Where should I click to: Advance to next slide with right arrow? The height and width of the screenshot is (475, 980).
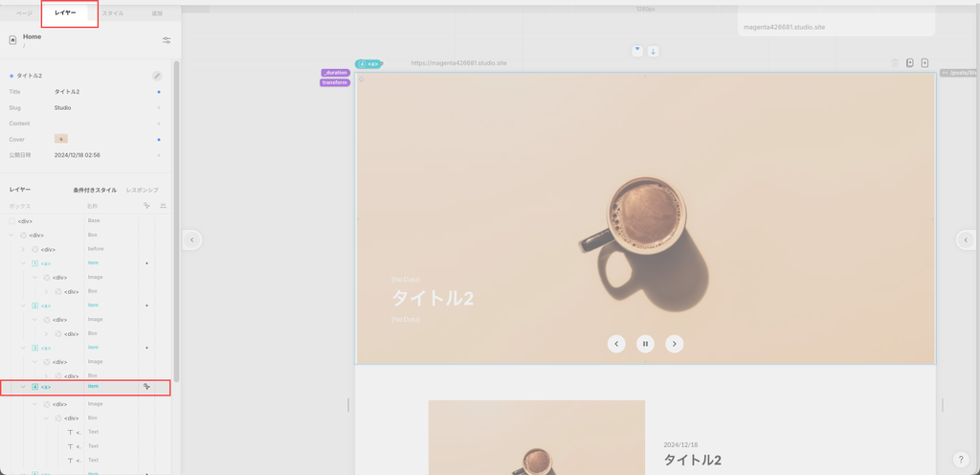point(675,344)
